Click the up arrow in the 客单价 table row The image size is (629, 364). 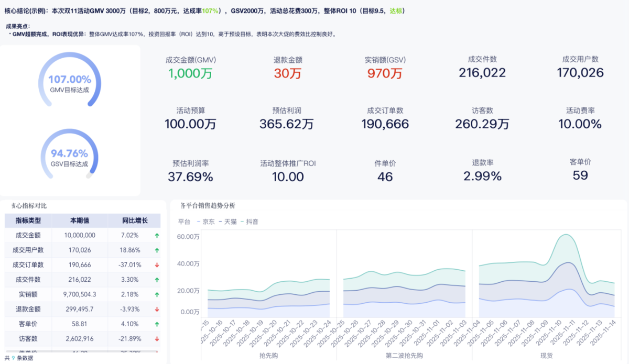click(157, 324)
